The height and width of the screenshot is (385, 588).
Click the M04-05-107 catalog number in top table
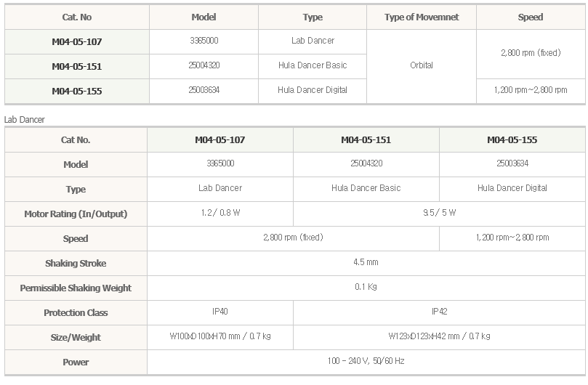click(77, 41)
